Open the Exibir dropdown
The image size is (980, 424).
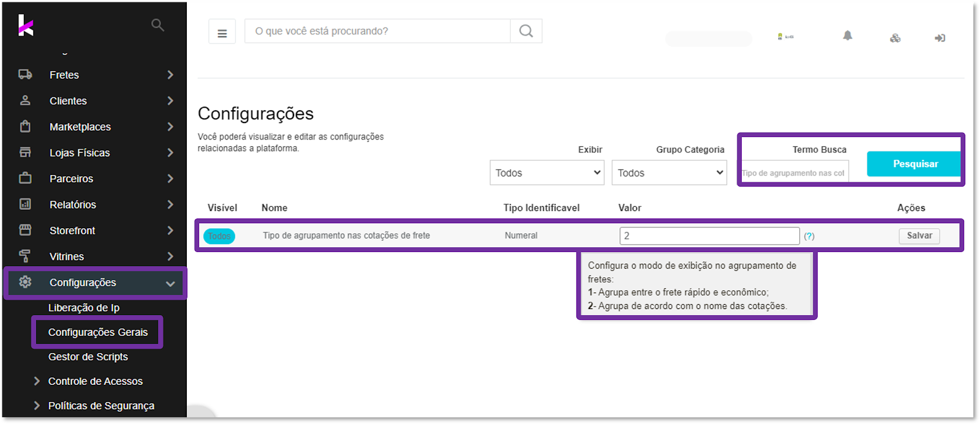pyautogui.click(x=547, y=173)
